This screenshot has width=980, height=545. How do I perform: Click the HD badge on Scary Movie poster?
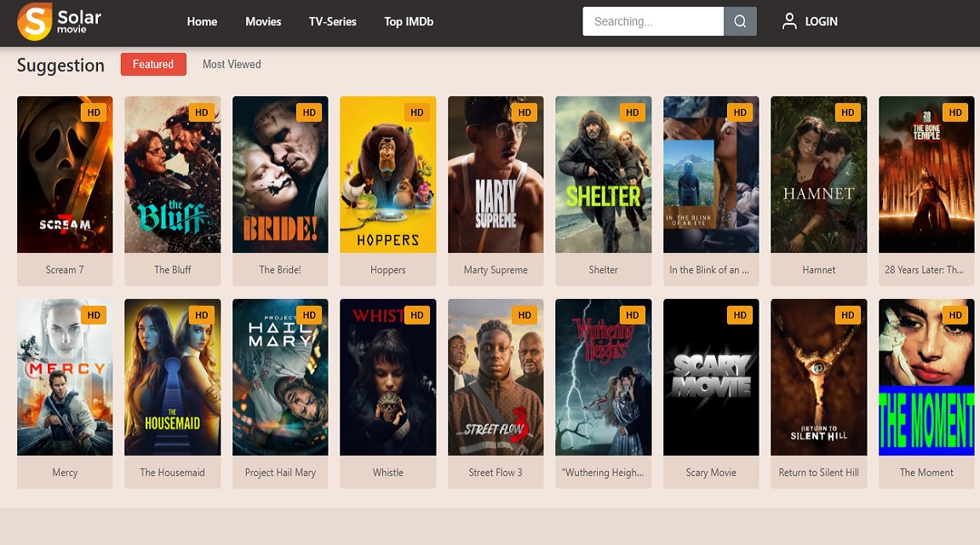(x=740, y=315)
